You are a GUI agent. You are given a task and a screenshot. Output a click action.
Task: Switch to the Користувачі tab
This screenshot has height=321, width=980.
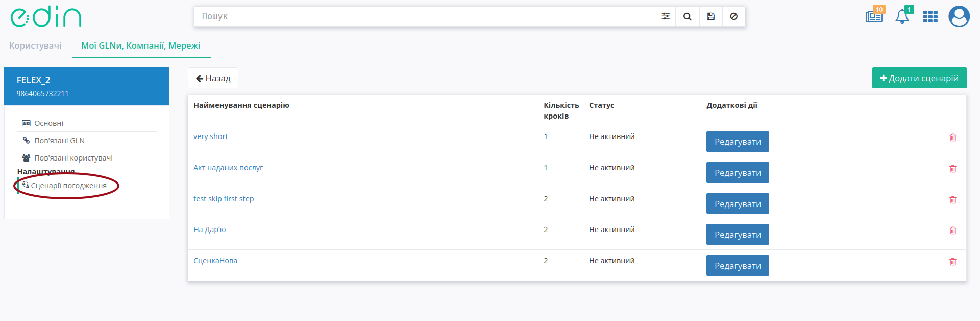[x=35, y=45]
